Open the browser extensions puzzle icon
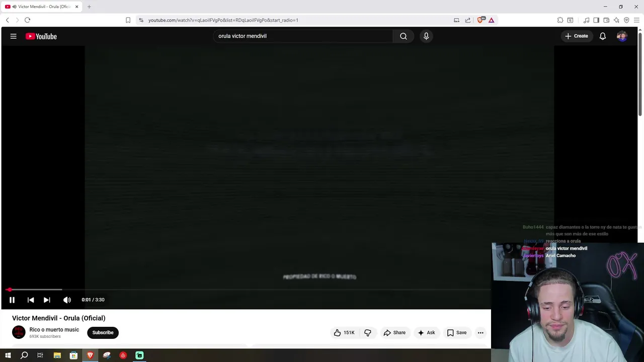This screenshot has height=362, width=644. click(560, 20)
